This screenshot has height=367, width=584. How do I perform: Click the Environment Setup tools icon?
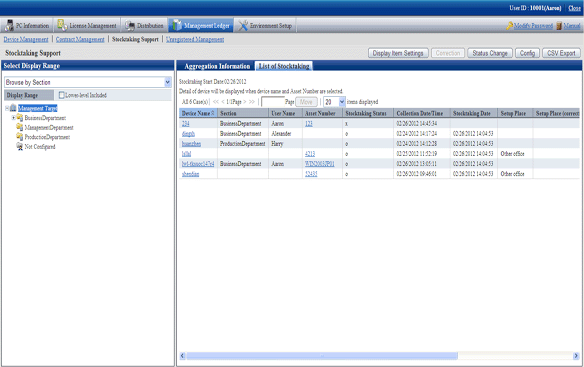pyautogui.click(x=243, y=25)
